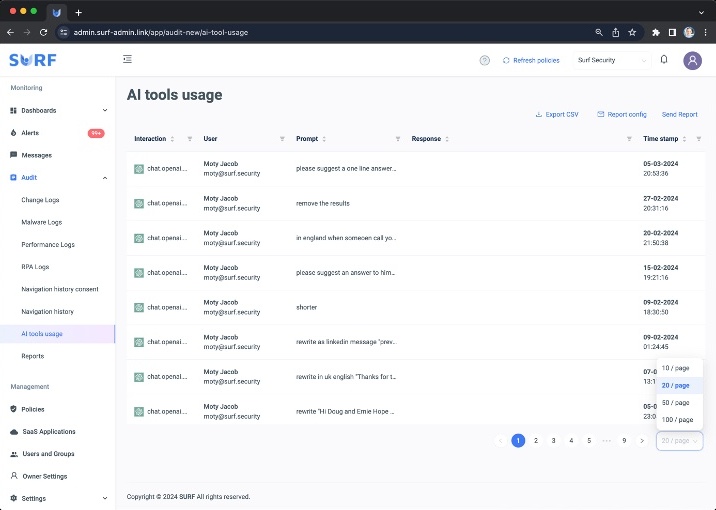Click the Refresh policies button
The image size is (716, 510).
tap(531, 60)
